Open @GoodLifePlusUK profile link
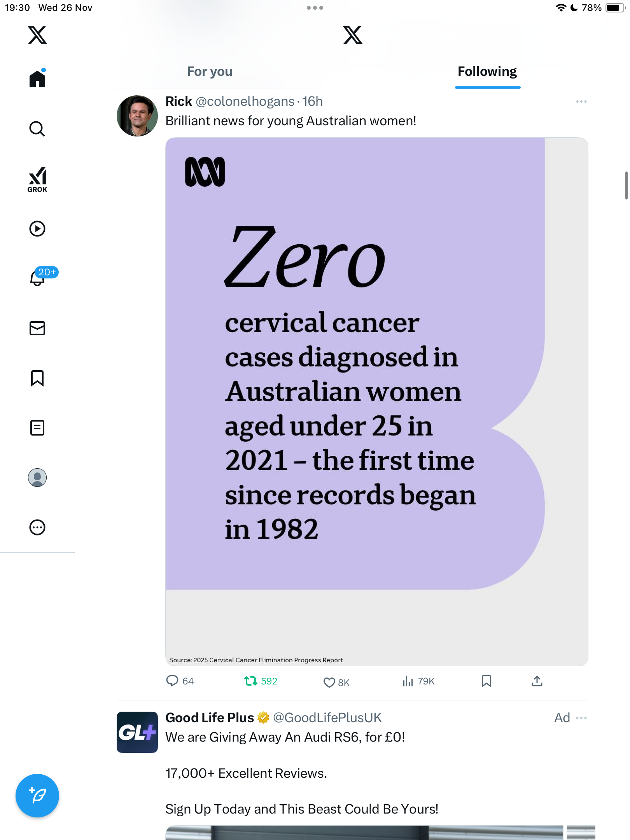The width and height of the screenshot is (630, 840). pos(327,718)
